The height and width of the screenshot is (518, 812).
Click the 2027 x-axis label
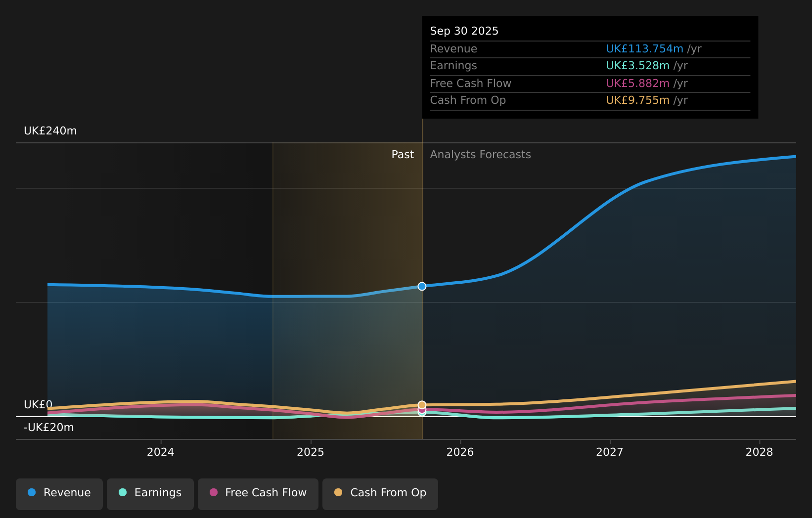click(610, 452)
